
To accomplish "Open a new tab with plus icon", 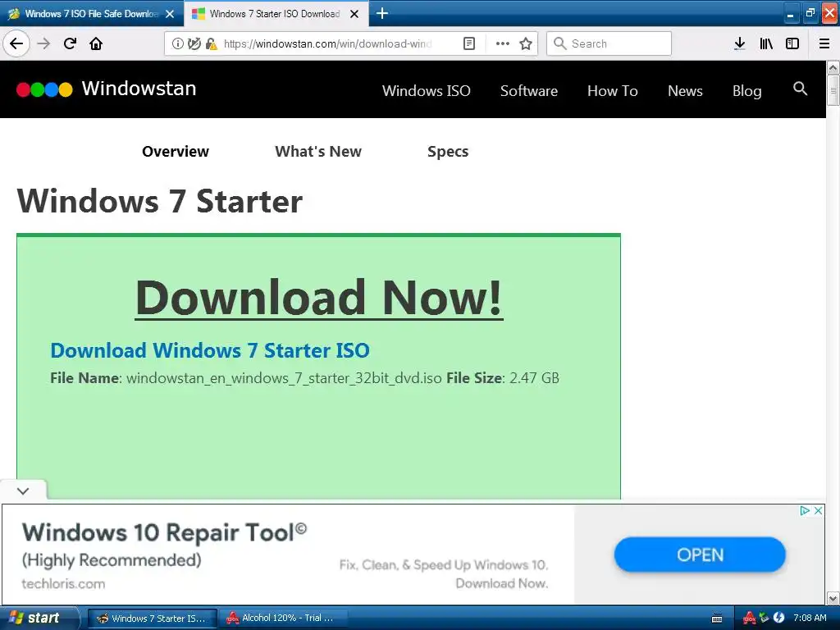I will coord(382,13).
